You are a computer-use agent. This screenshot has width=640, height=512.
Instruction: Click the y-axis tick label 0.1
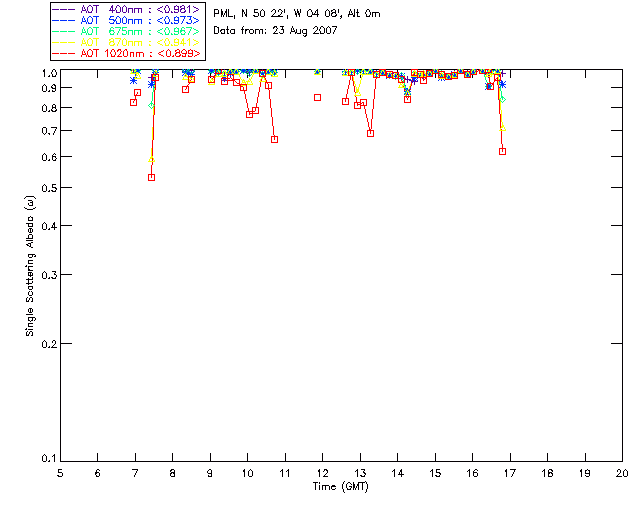[x=49, y=459]
